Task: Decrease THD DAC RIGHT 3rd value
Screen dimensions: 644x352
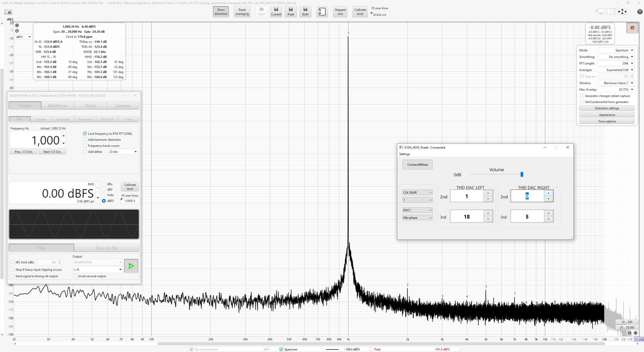Action: coord(548,219)
